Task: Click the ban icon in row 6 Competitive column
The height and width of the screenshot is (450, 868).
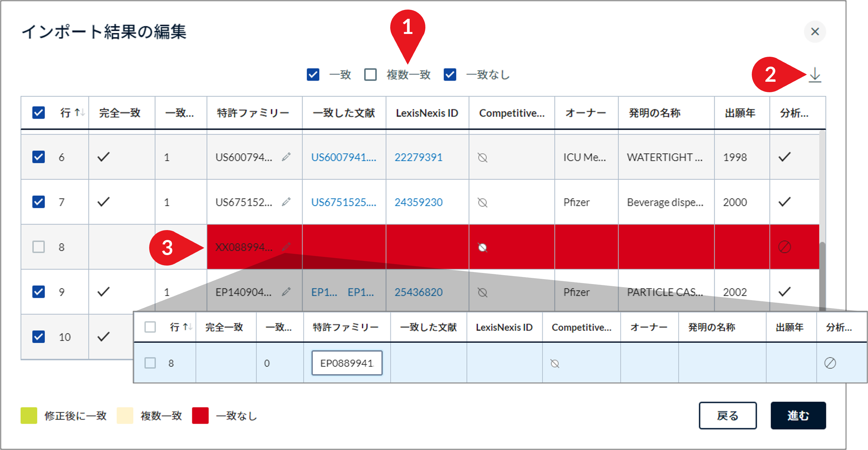Action: (482, 157)
